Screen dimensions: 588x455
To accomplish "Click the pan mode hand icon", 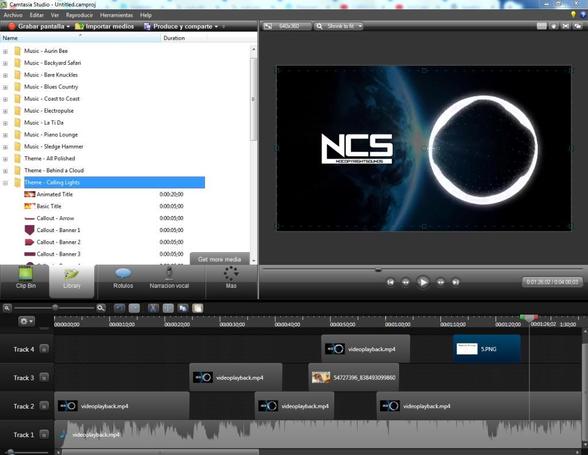I will pos(554,26).
